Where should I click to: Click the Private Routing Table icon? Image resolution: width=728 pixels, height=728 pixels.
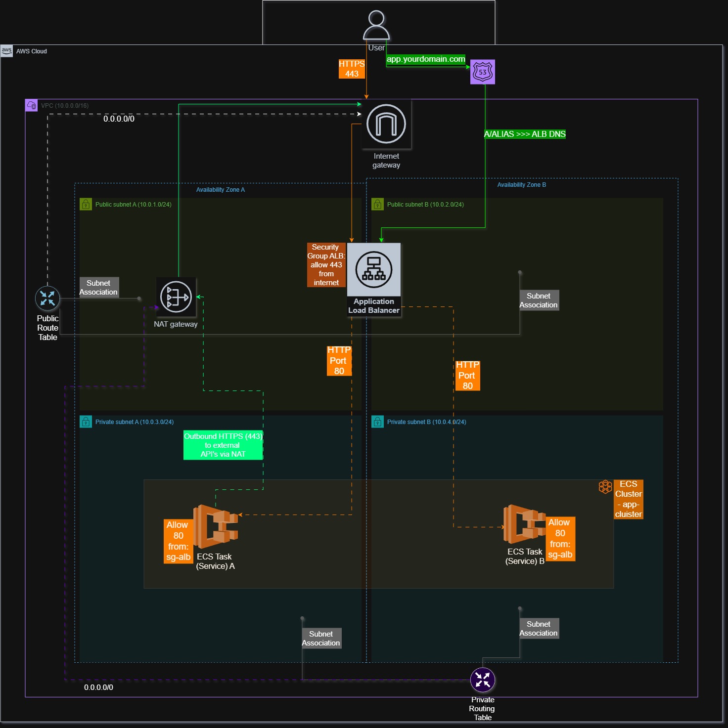click(482, 680)
